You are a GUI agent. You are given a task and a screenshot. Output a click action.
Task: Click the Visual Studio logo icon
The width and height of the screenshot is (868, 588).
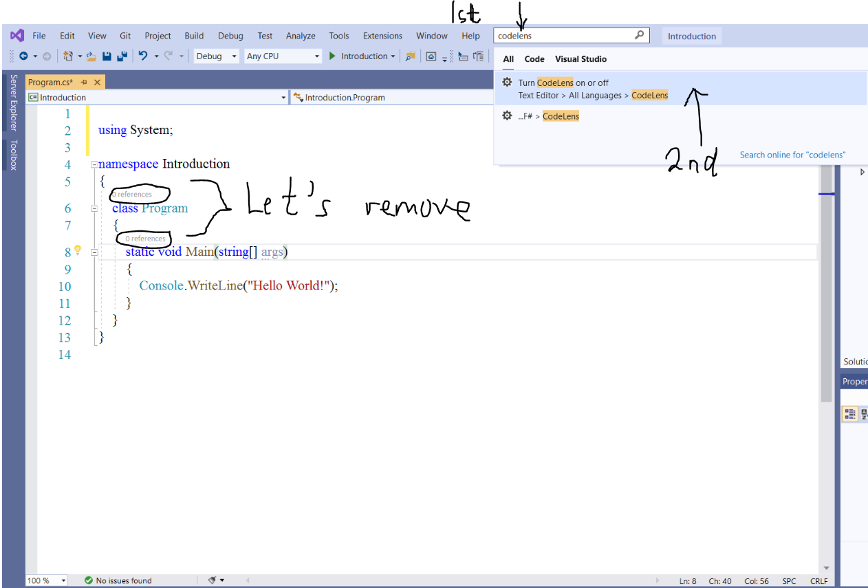tap(17, 35)
